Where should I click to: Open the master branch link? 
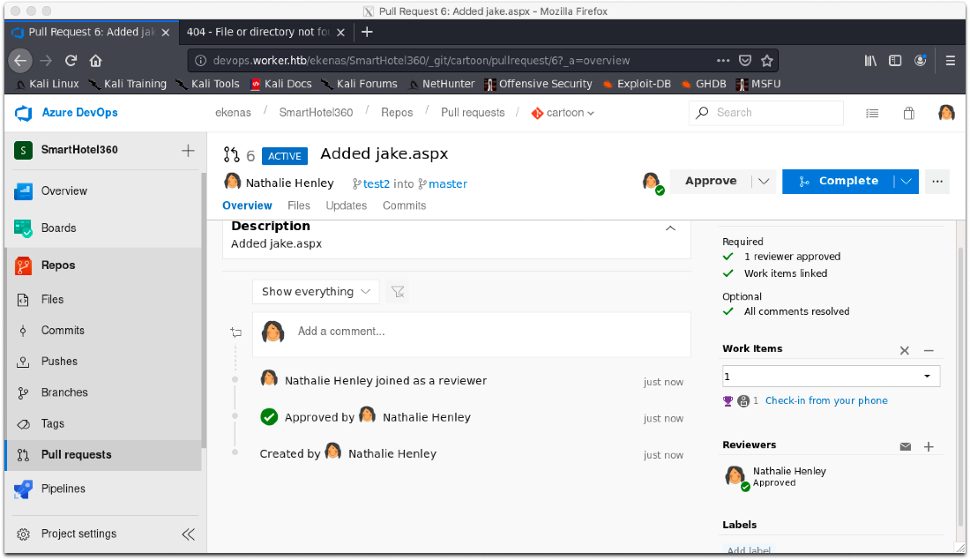pos(448,183)
